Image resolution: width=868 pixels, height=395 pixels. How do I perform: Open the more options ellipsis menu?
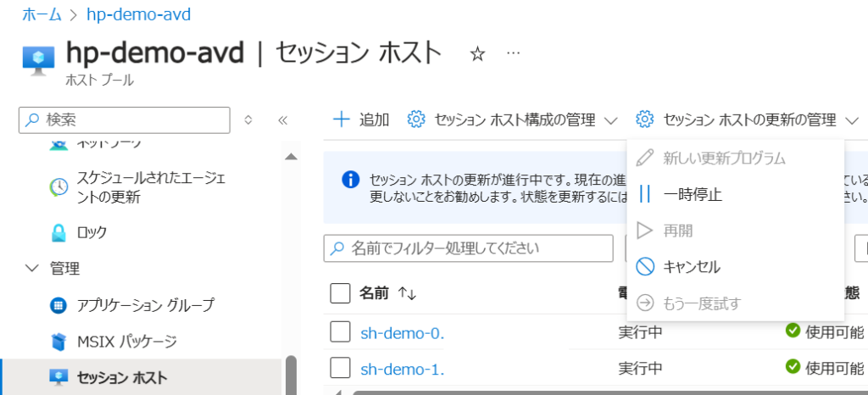513,53
